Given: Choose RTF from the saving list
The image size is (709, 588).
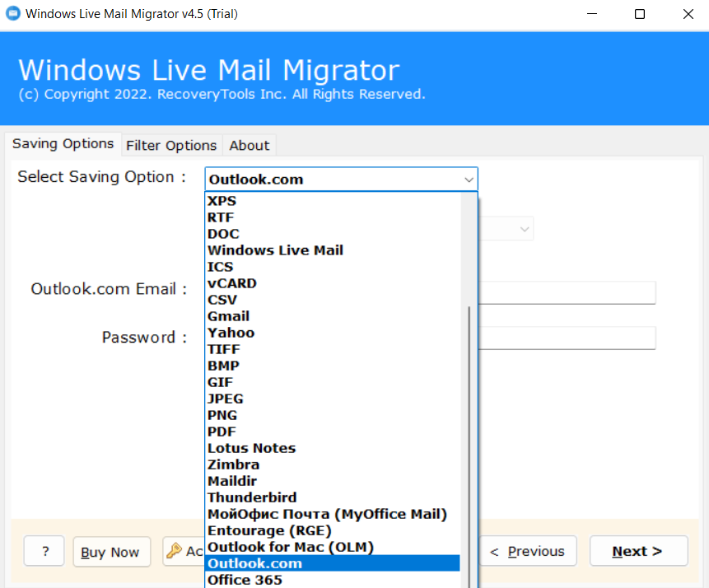Looking at the screenshot, I should click(x=333, y=217).
